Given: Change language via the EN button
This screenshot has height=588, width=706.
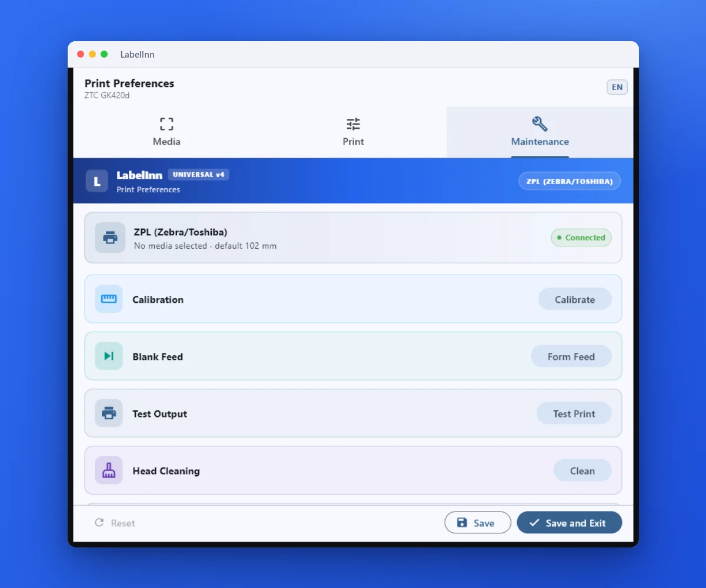Looking at the screenshot, I should [617, 87].
